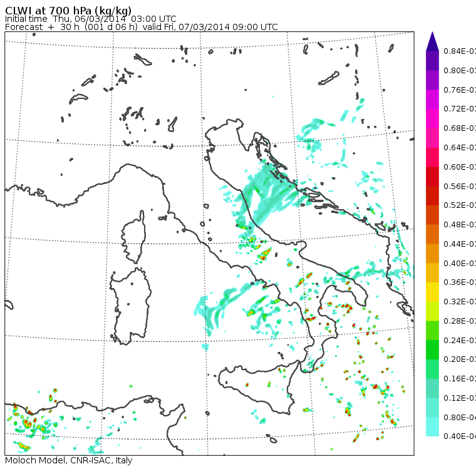Screen dimensions: 476x469
Task: Click the title 'CLWI at 700 hPa (kg/kg)'
Action: [x=68, y=11]
